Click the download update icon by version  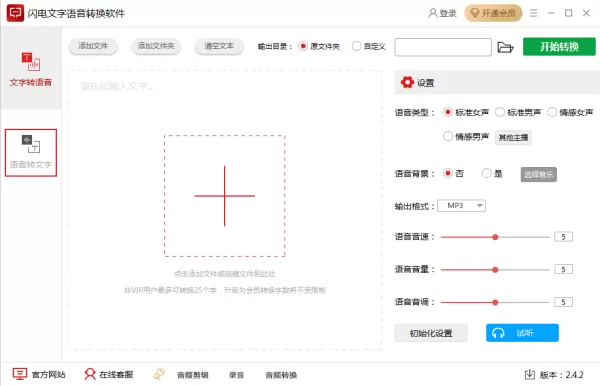[530, 375]
